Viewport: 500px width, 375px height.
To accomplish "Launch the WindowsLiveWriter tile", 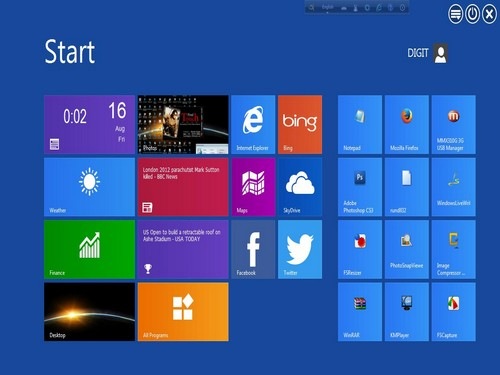I will pos(454,187).
